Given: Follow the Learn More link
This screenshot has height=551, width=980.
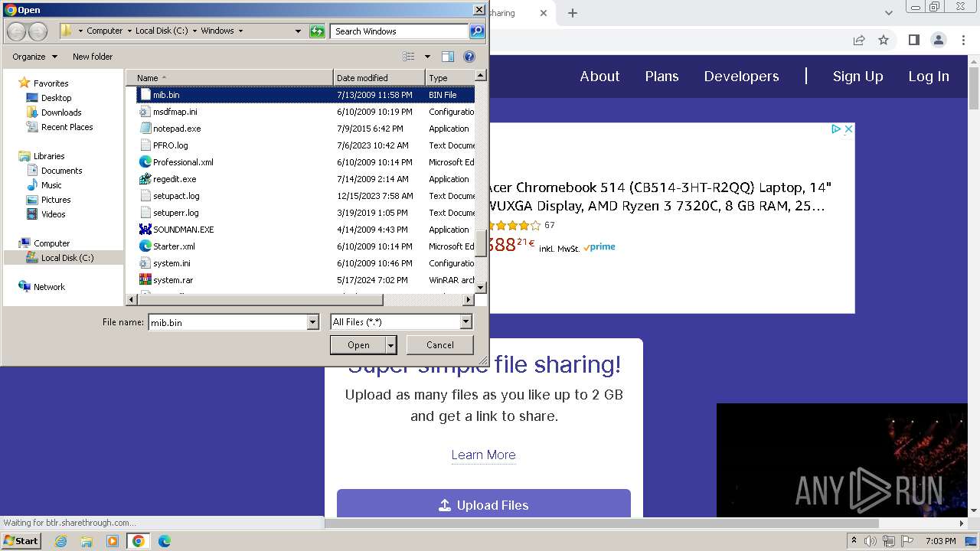Looking at the screenshot, I should tap(483, 455).
